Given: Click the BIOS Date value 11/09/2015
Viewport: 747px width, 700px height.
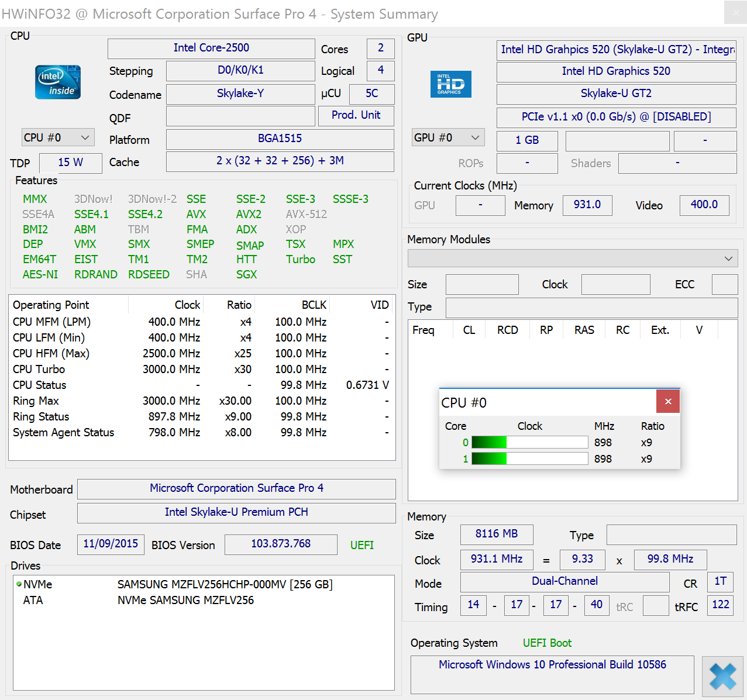Looking at the screenshot, I should (111, 544).
